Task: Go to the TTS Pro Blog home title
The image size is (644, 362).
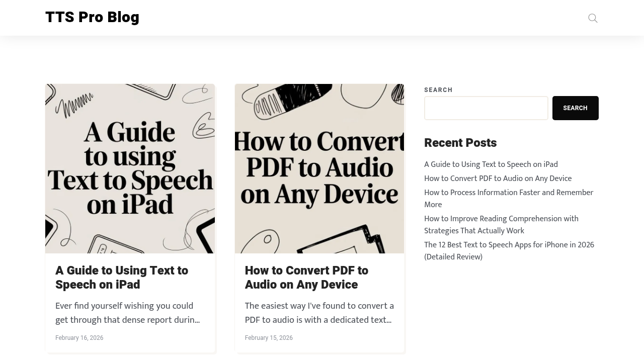Action: coord(92,17)
